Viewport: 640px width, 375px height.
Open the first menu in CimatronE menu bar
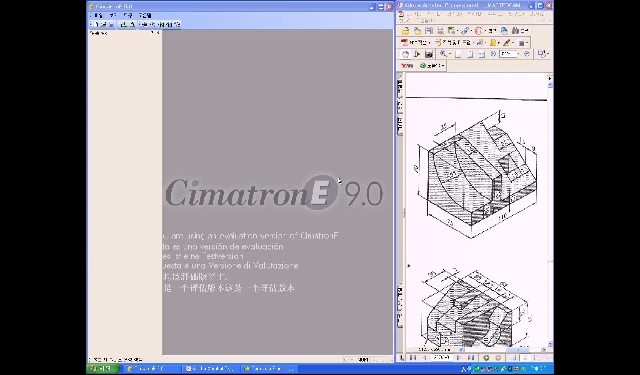98,15
